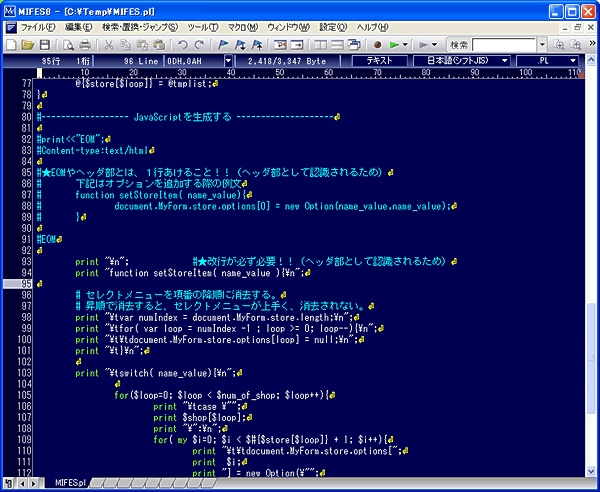
Task: Open the 日本語(シフトJIS) encoding dropdown
Action: (x=505, y=61)
